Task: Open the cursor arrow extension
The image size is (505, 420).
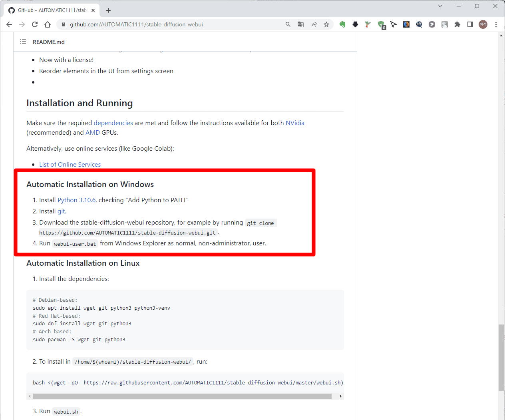Action: tap(394, 24)
